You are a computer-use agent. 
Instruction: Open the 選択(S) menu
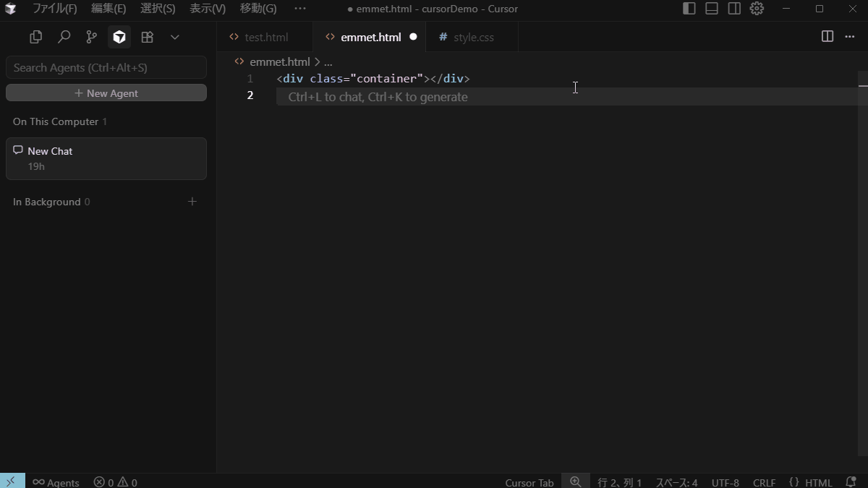pyautogui.click(x=158, y=9)
